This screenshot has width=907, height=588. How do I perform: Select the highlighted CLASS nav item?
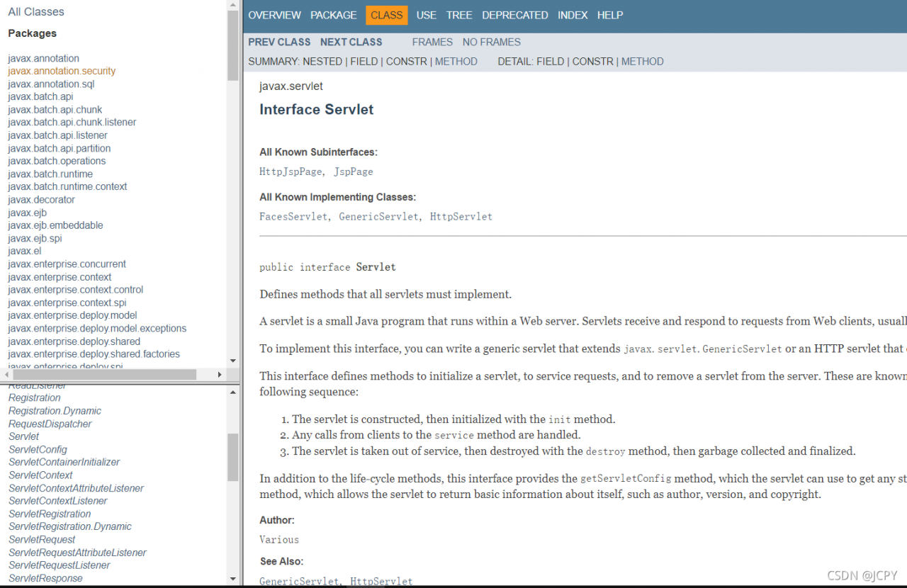[x=386, y=15]
